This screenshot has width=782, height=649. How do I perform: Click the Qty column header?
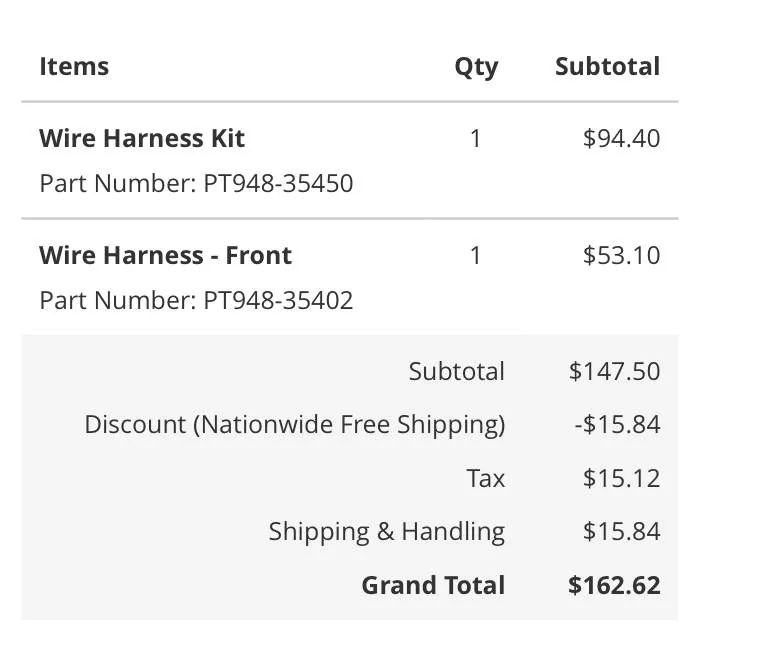pyautogui.click(x=476, y=67)
